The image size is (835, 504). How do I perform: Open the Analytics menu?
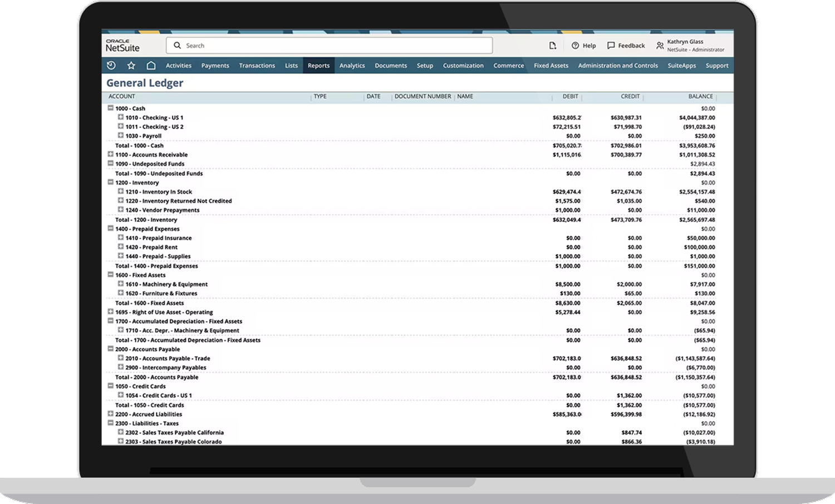tap(352, 65)
